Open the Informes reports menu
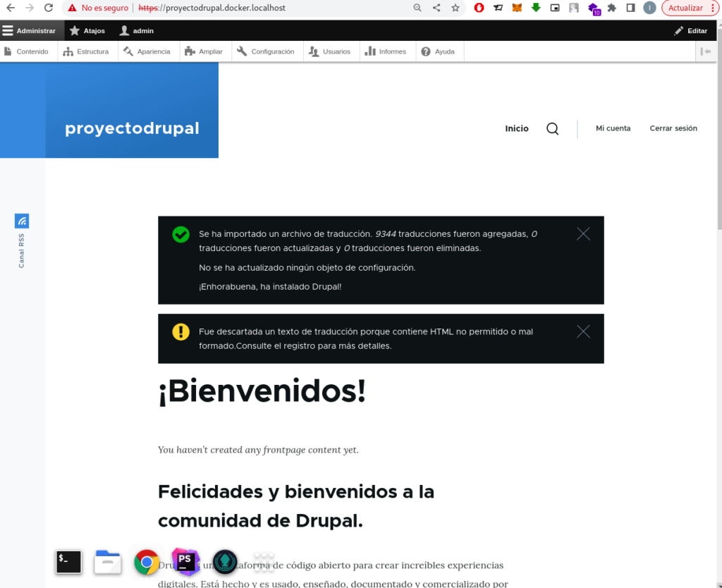This screenshot has width=722, height=588. tap(386, 51)
